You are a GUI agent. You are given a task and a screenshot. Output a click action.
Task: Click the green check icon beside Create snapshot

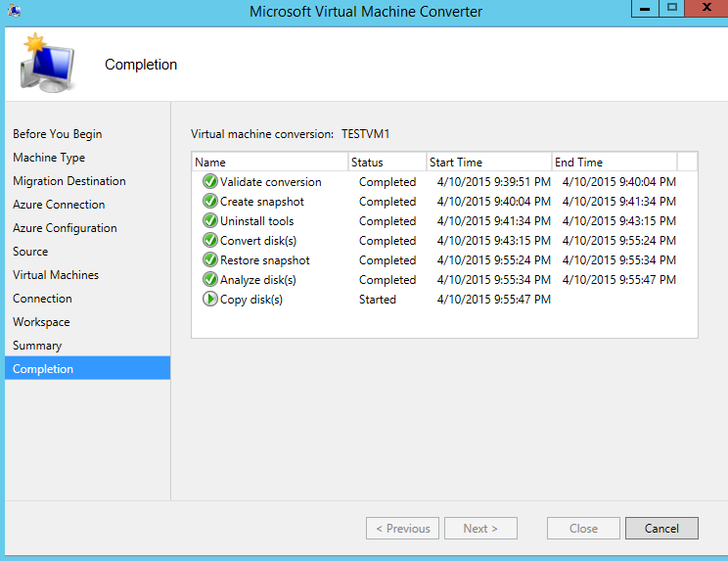tap(209, 201)
